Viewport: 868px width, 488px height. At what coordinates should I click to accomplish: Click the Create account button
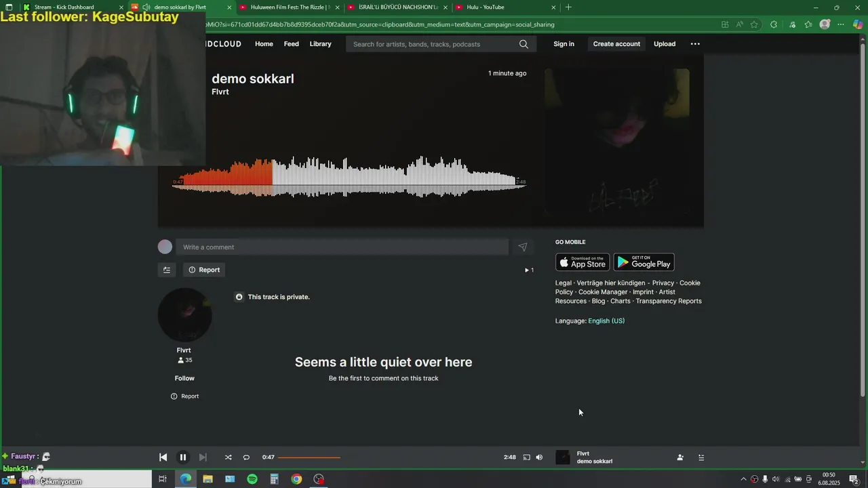pos(616,44)
